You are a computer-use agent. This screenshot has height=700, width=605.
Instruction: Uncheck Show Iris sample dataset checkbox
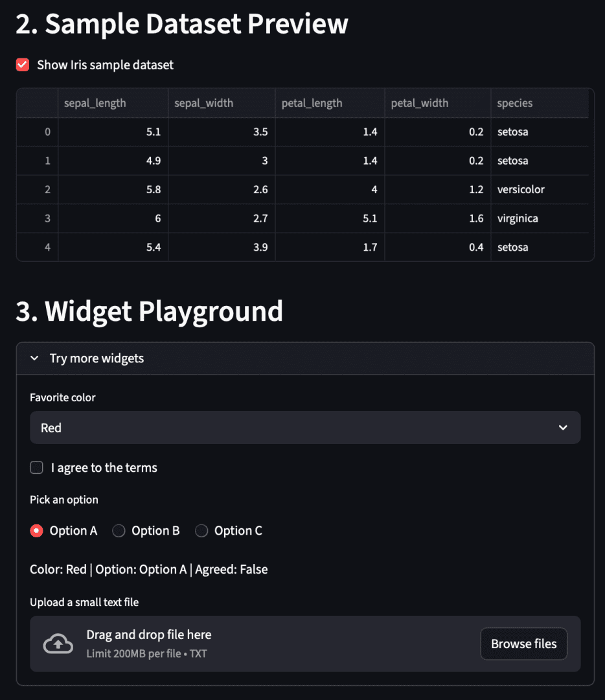[23, 65]
